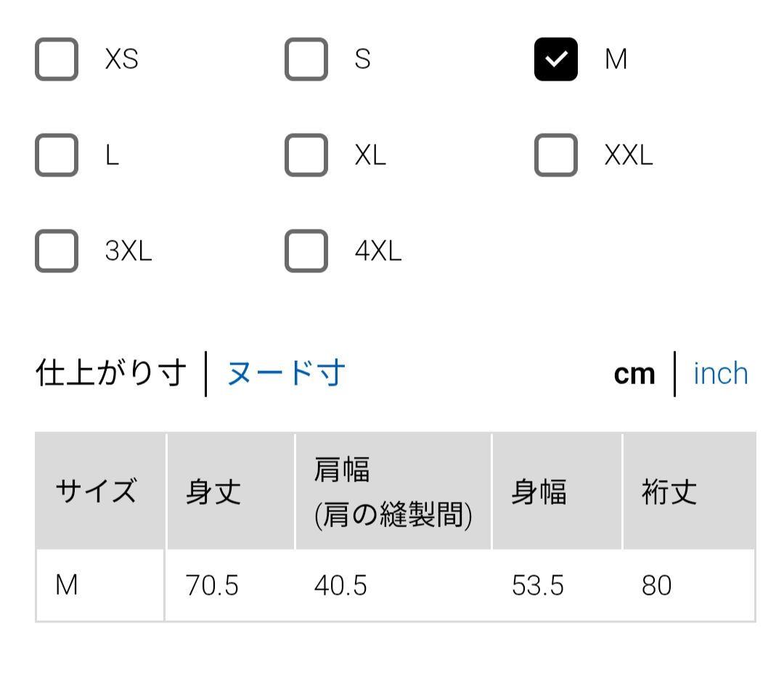
Task: Check the XL size checkbox
Action: (x=306, y=155)
